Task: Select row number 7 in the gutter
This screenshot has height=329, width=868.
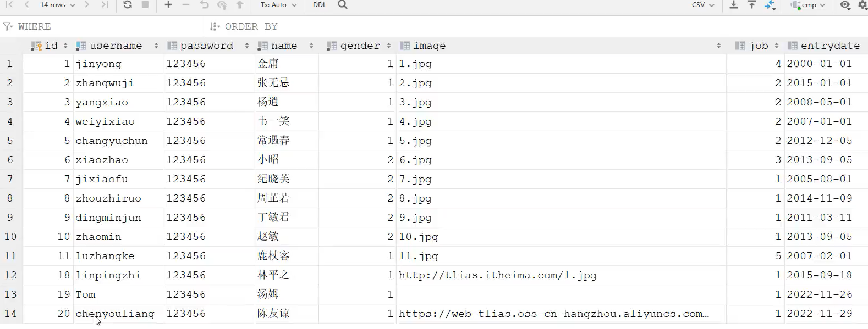Action: click(9, 179)
